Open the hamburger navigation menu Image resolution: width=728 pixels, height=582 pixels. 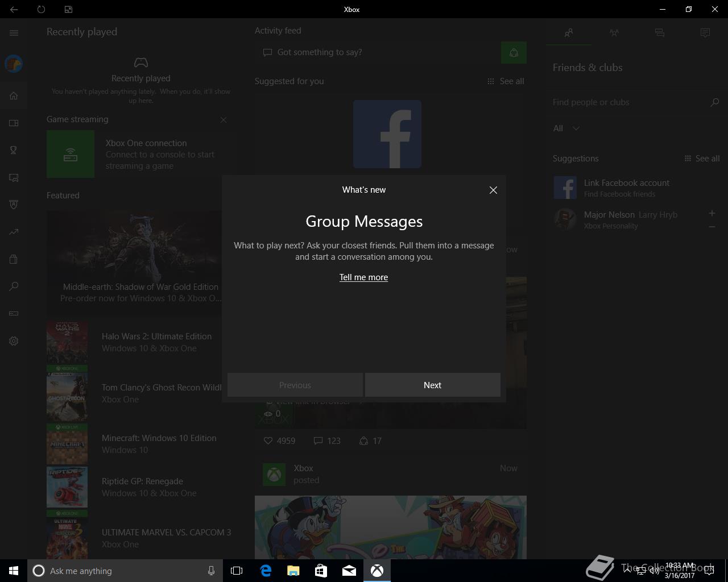(x=14, y=33)
